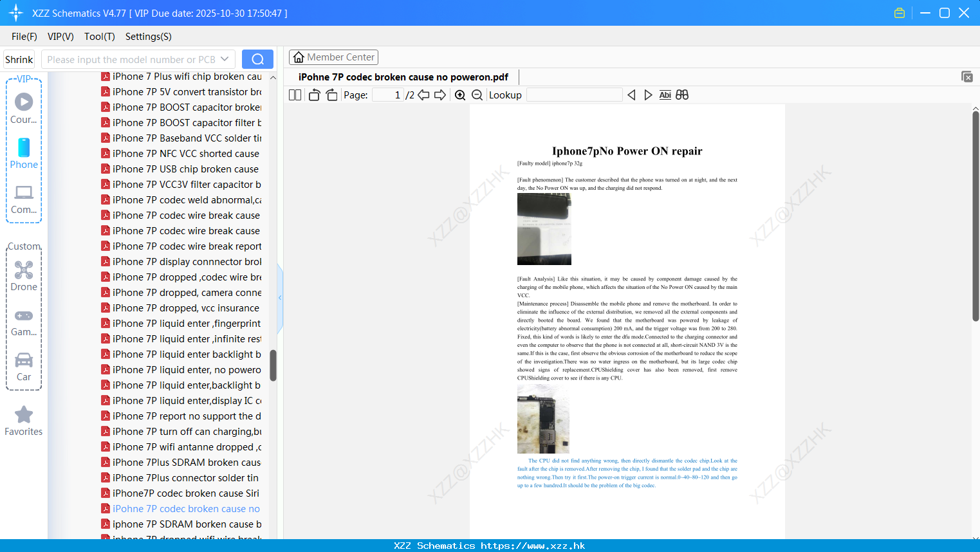
Task: Click the yellow toolbox icon in title bar
Action: pos(900,13)
